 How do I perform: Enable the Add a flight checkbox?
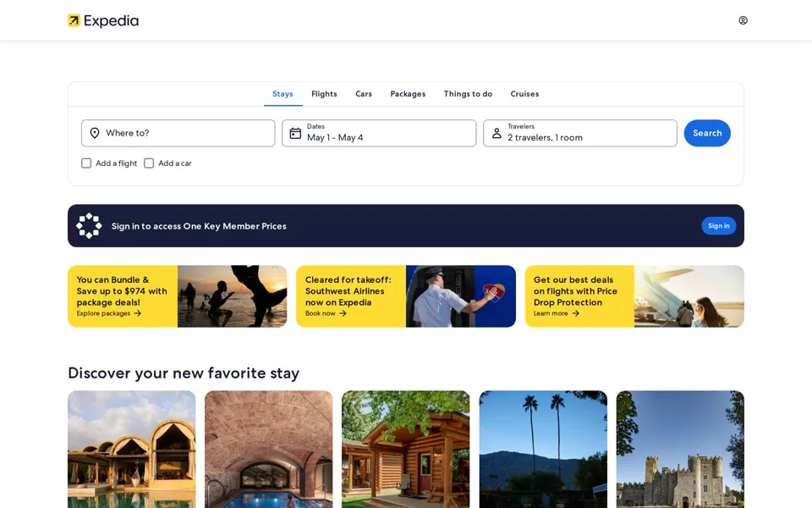[86, 163]
